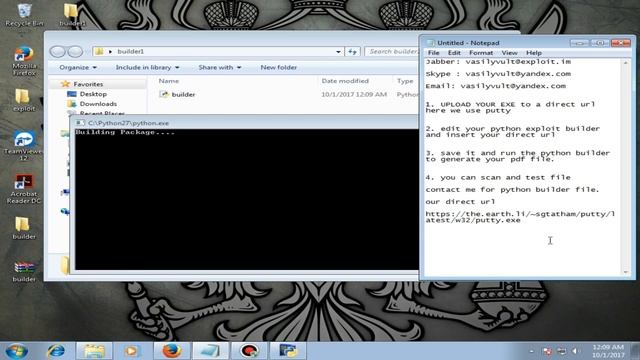Select the builder WinRAR archive desktop icon
640x360 pixels.
tap(24, 271)
